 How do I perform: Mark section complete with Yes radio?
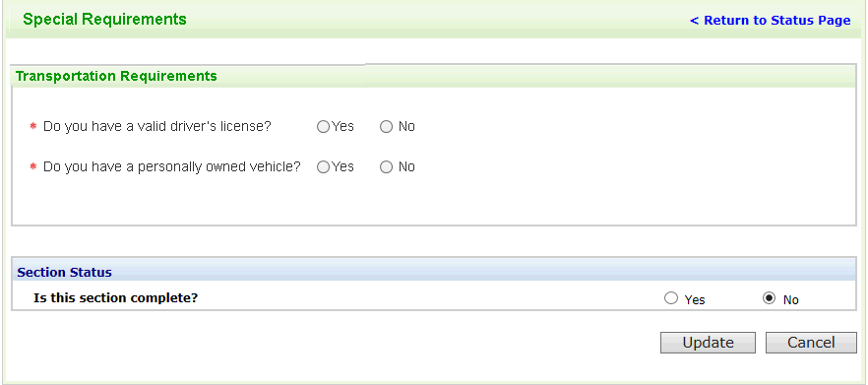[x=671, y=298]
